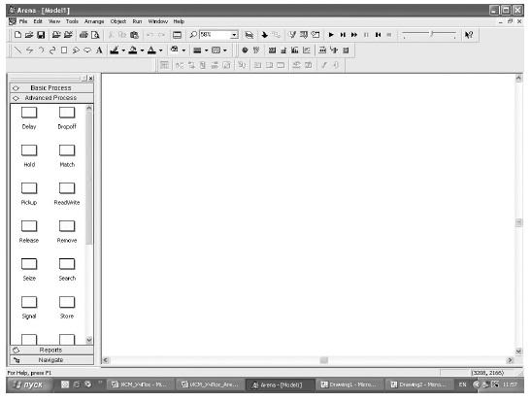Save the model with floppy icon
This screenshot has width=532, height=401.
click(41, 35)
